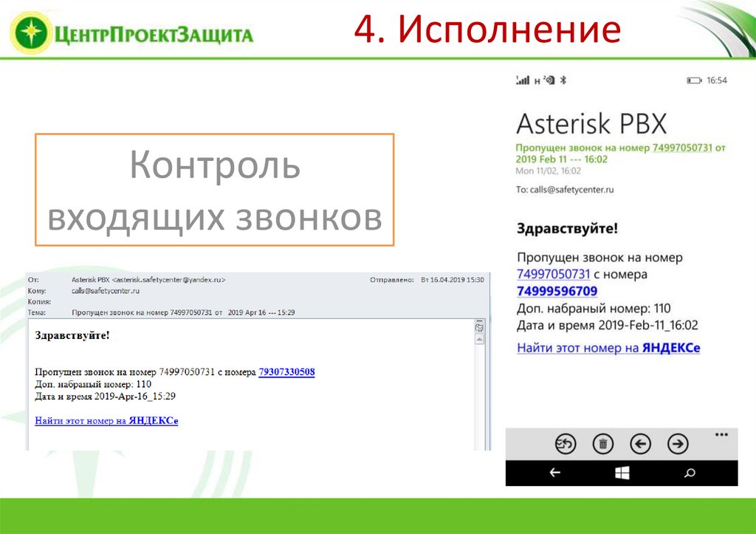The image size is (756, 534).
Task: Click the 16:54 clock on phone status bar
Action: click(x=717, y=81)
